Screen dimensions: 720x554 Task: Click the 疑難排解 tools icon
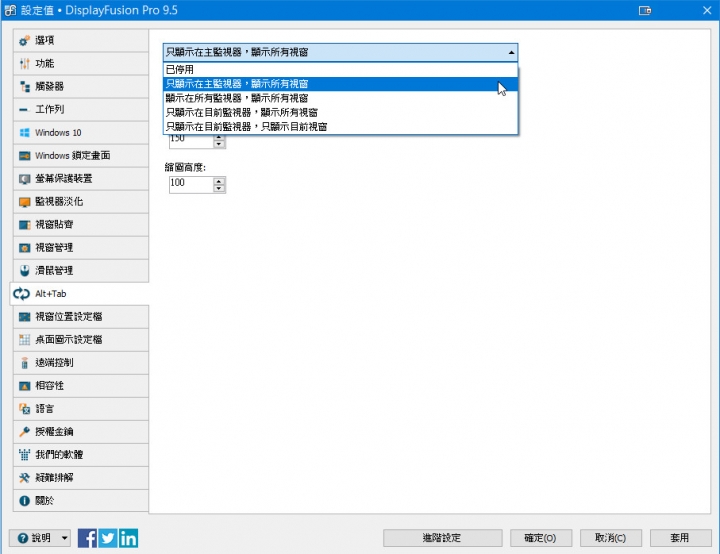pos(24,477)
